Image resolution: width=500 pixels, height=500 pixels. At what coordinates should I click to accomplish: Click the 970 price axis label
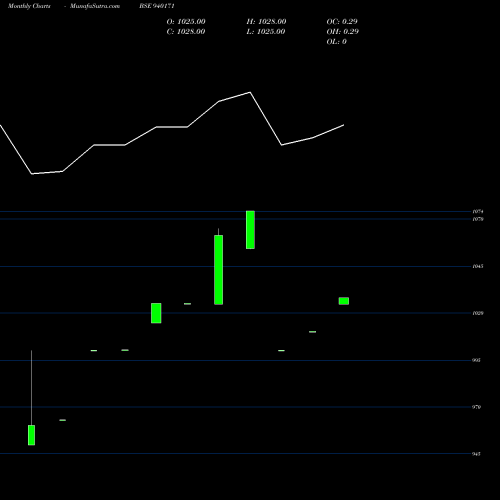[477, 407]
